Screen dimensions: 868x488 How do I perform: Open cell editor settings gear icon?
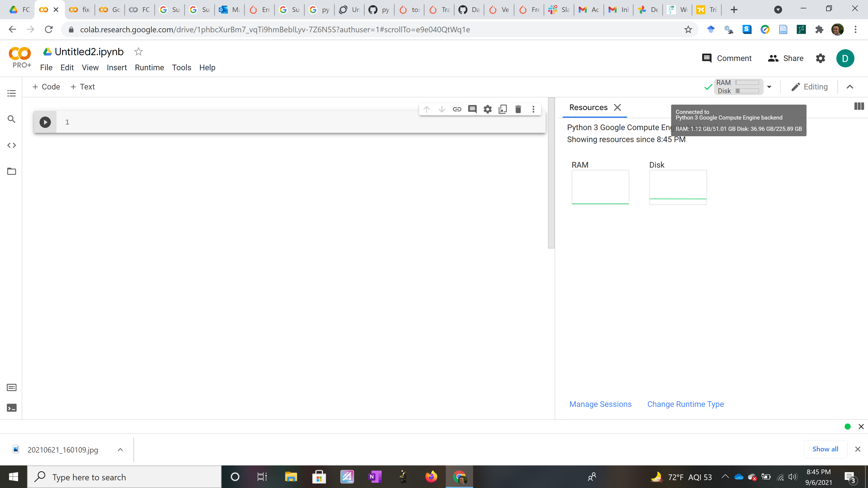click(487, 109)
